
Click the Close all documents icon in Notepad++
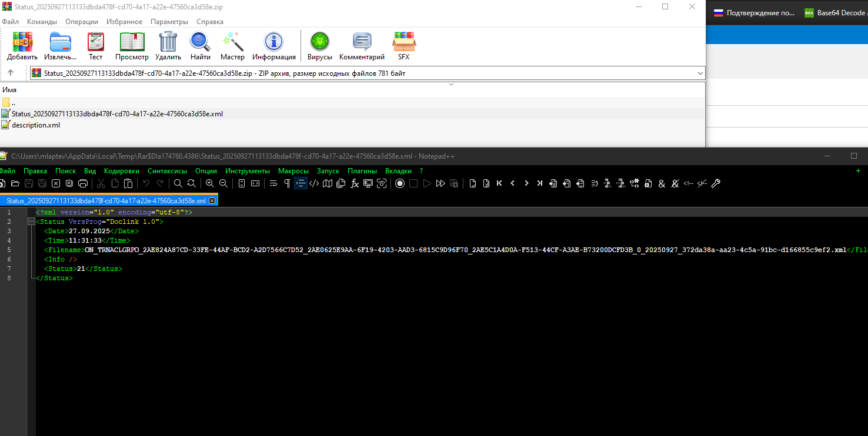69,183
